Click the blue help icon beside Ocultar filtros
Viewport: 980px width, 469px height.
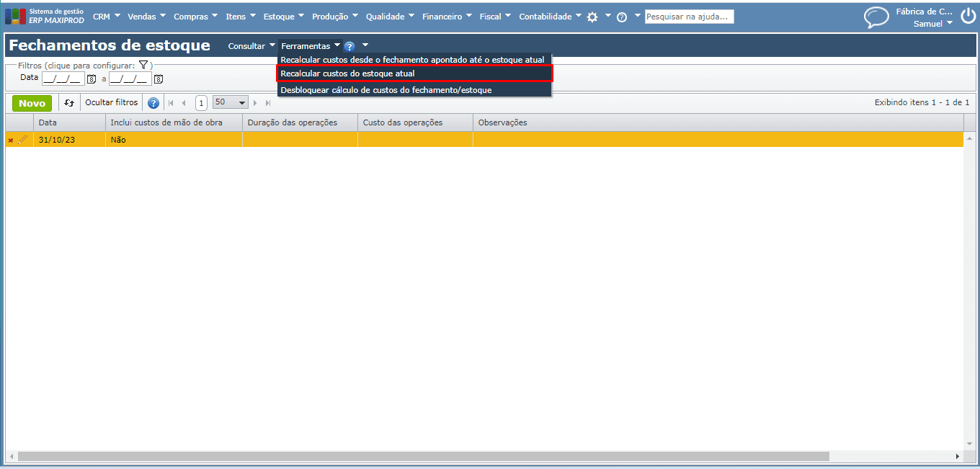coord(153,103)
